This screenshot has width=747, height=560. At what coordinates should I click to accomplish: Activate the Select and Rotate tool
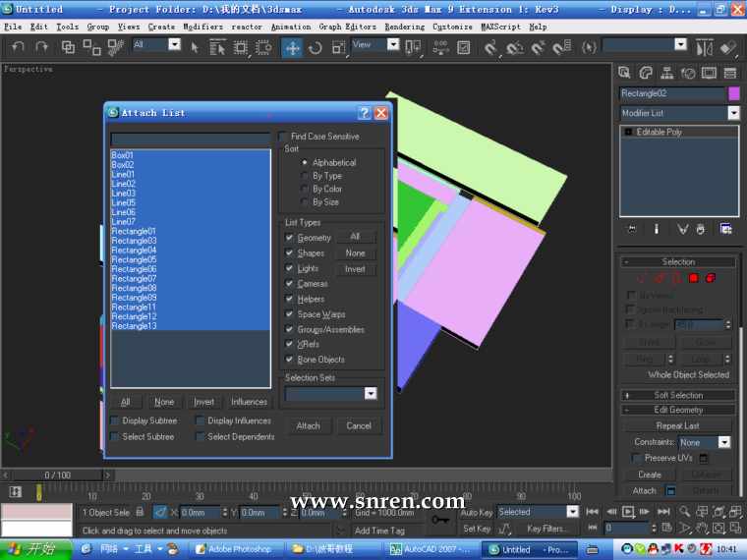[x=315, y=47]
